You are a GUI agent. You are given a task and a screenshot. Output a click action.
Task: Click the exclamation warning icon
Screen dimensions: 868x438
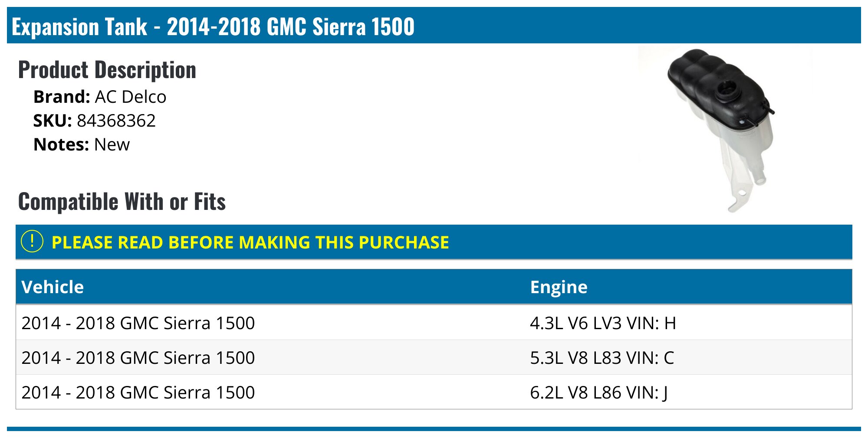32,242
